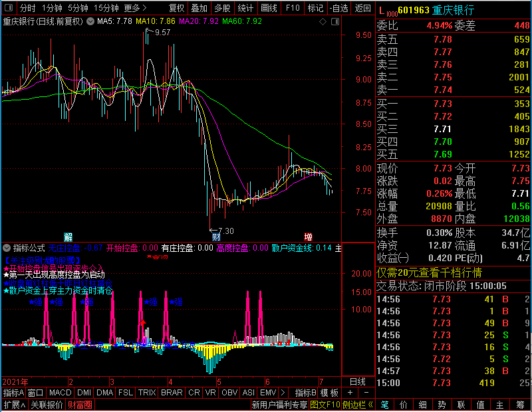Click the diamond icon on chart header
The height and width of the screenshot is (412, 532).
323,22
